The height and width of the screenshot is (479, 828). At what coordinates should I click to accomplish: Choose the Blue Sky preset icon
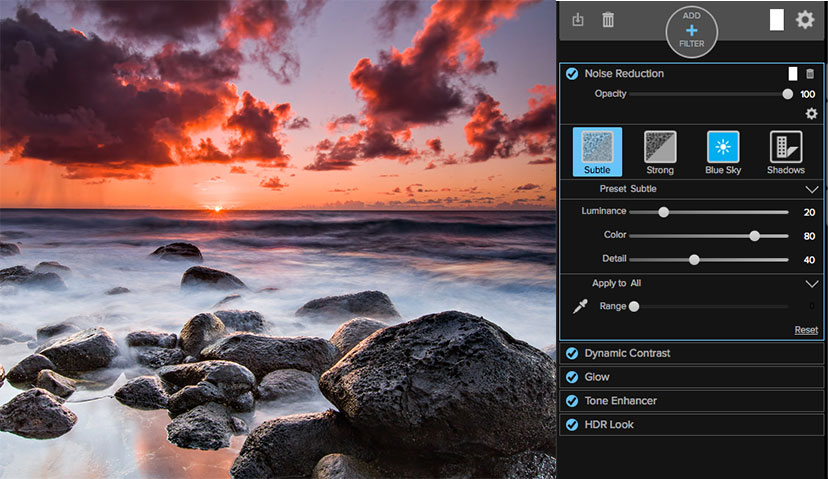click(x=723, y=147)
